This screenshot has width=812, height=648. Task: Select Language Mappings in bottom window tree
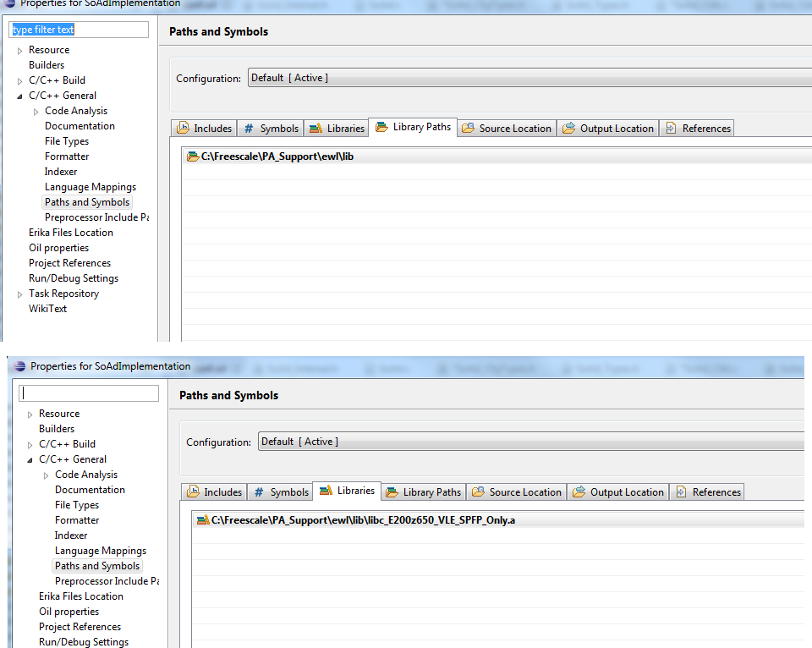pyautogui.click(x=101, y=550)
